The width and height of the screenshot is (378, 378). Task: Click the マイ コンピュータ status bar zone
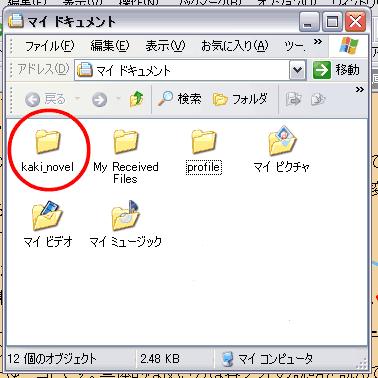pos(268,359)
